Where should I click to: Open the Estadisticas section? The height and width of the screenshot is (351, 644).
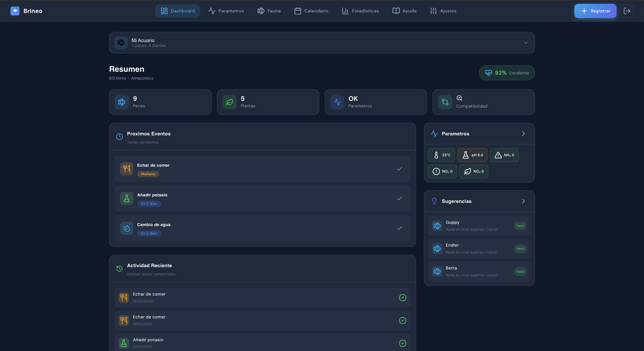pos(360,11)
